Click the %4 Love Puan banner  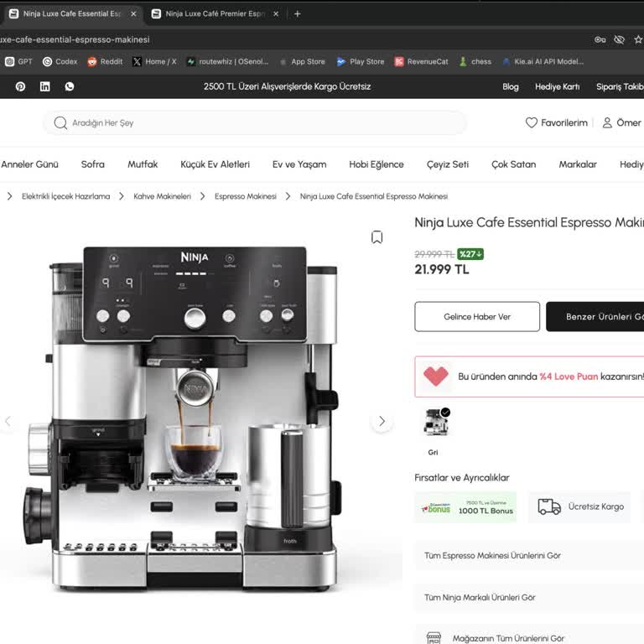tap(529, 377)
